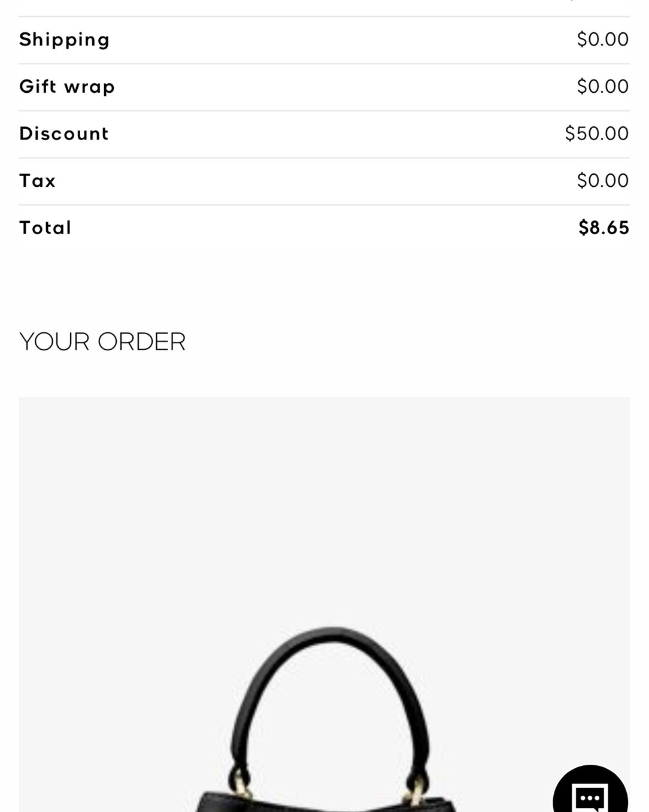
Task: Click the Tax $0.00 value
Action: coord(602,180)
